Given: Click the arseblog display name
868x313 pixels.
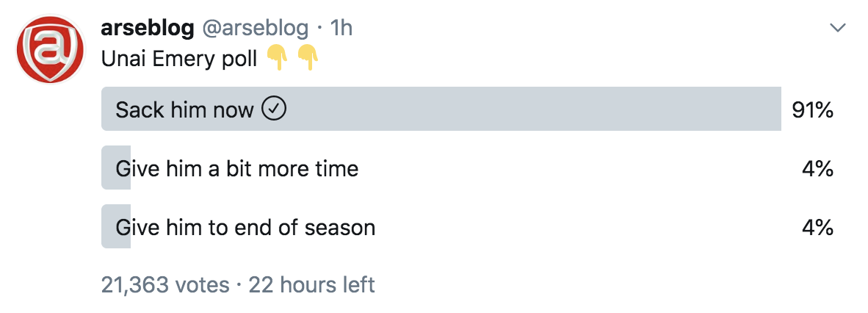Looking at the screenshot, I should (148, 28).
